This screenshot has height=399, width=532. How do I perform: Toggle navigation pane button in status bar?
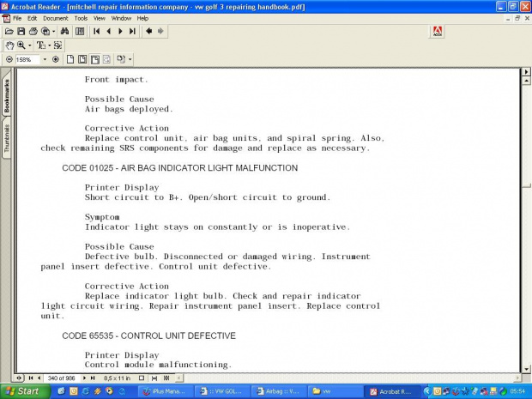point(19,378)
